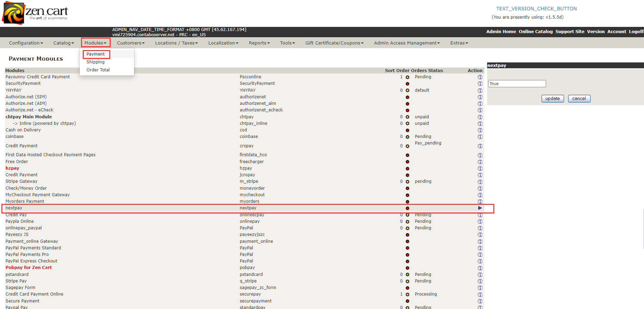Screen dimensions: 644x309
Task: Open info for Paysunny Credit Card Payment
Action: 480,77
